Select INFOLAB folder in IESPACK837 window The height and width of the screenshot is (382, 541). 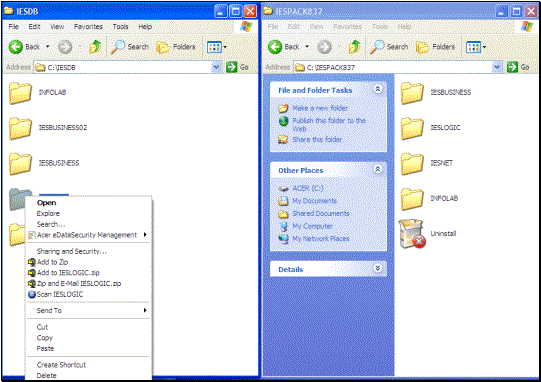click(430, 198)
